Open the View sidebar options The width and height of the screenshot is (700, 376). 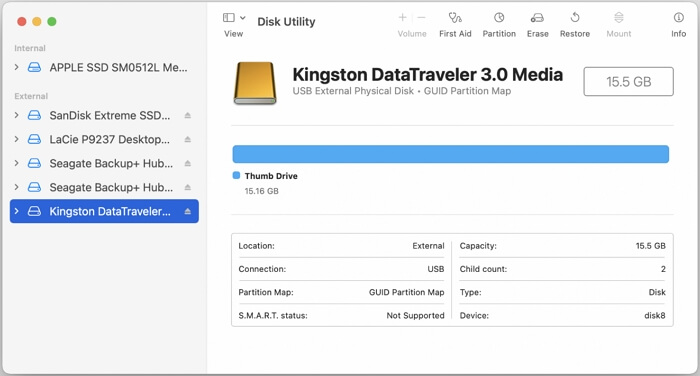229,17
